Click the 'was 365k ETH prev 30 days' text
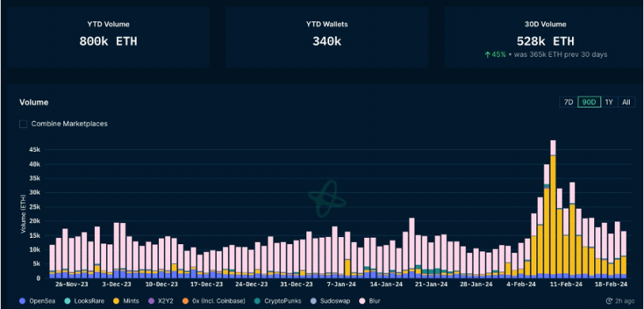 click(561, 55)
